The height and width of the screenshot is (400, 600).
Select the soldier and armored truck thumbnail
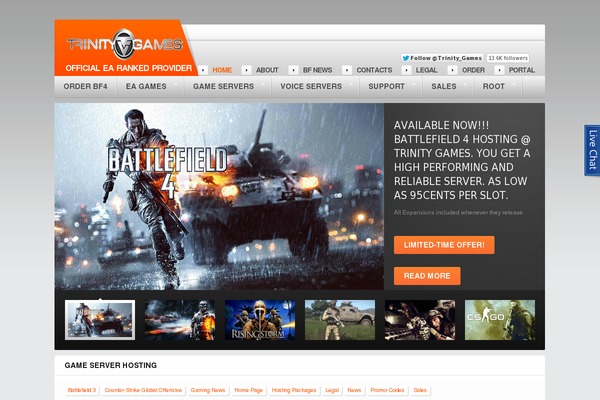pyautogui.click(x=340, y=320)
